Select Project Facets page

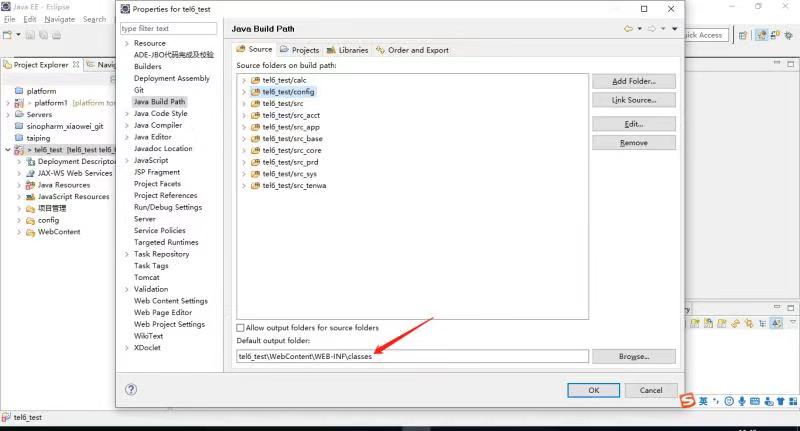(157, 184)
